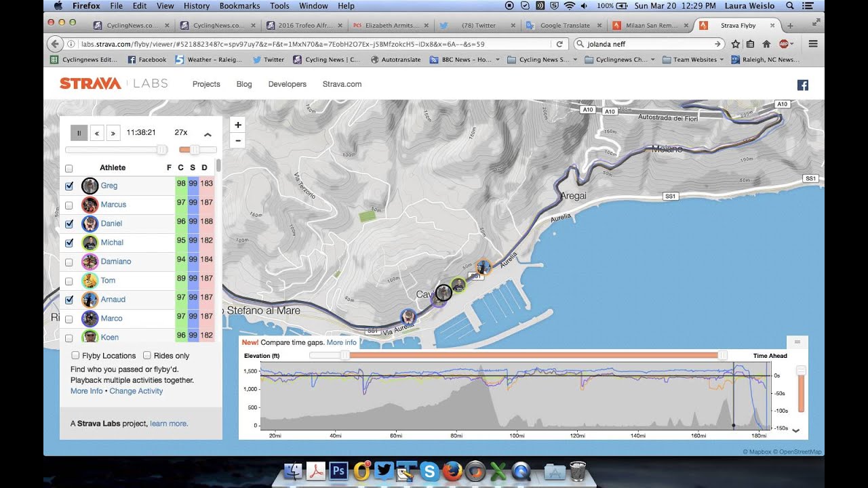Open Excel from the Dock
The width and height of the screenshot is (868, 488).
coord(498,471)
